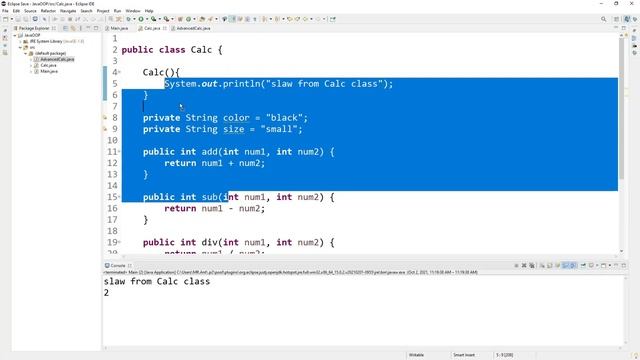Click the New file toolbar icon
640x360 pixels.
5,19
